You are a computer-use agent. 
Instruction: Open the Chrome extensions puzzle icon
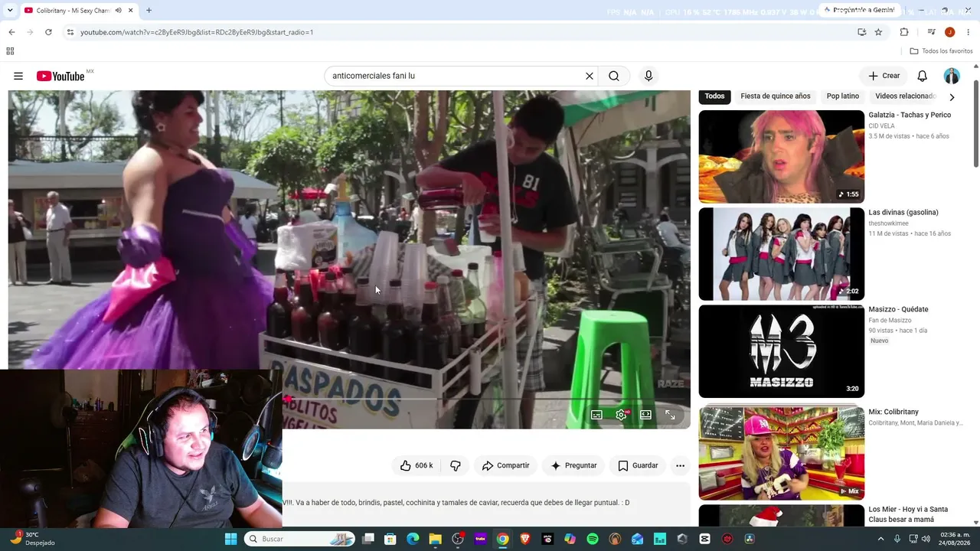pyautogui.click(x=904, y=32)
